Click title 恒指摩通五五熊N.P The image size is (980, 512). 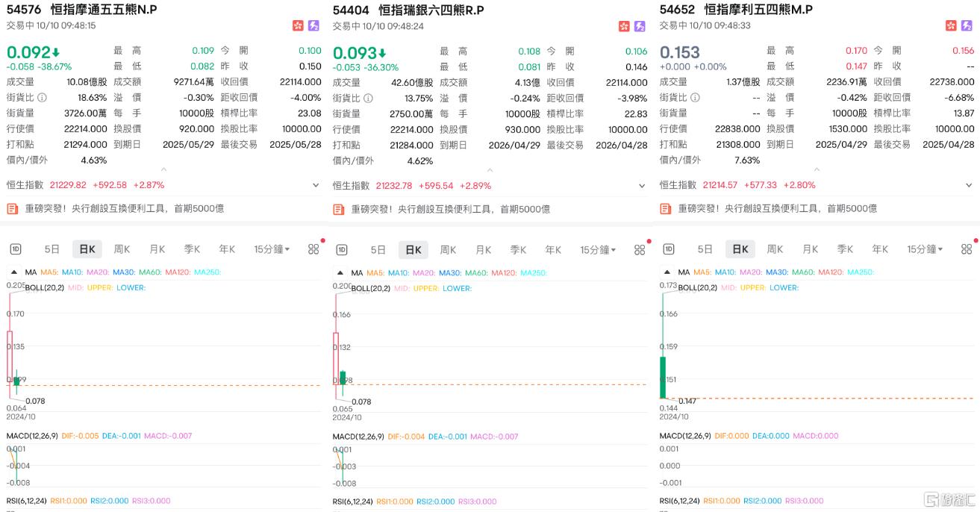click(104, 10)
